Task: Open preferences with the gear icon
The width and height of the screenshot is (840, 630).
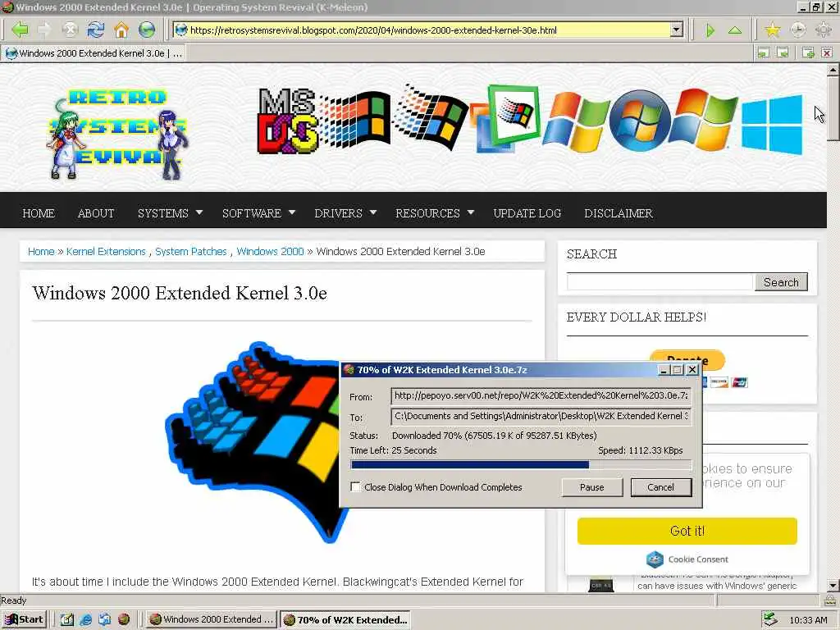Action: click(x=824, y=30)
